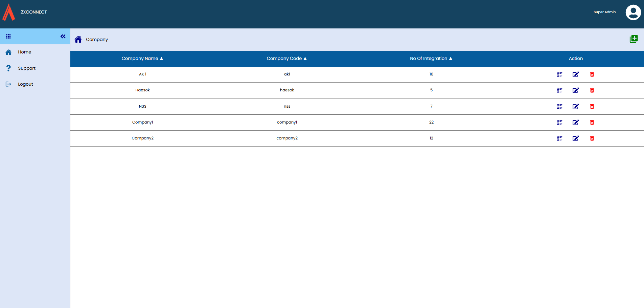Open Support from the sidebar
The image size is (644, 308).
click(x=26, y=68)
